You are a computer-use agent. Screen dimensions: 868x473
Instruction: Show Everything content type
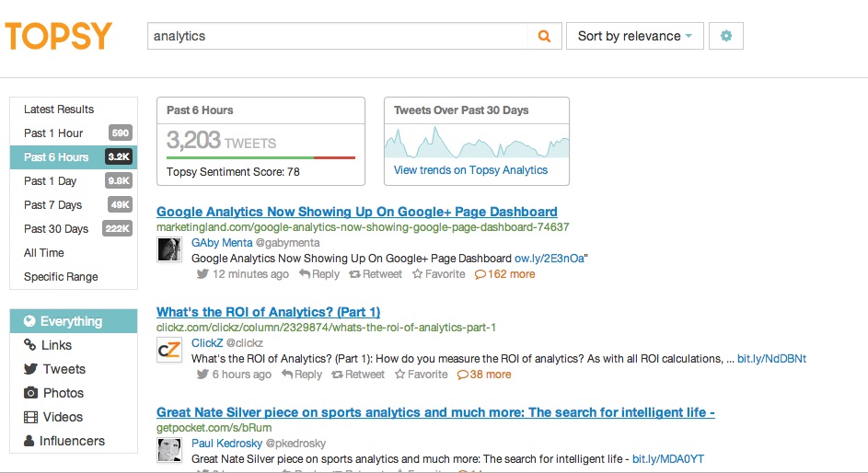74,321
